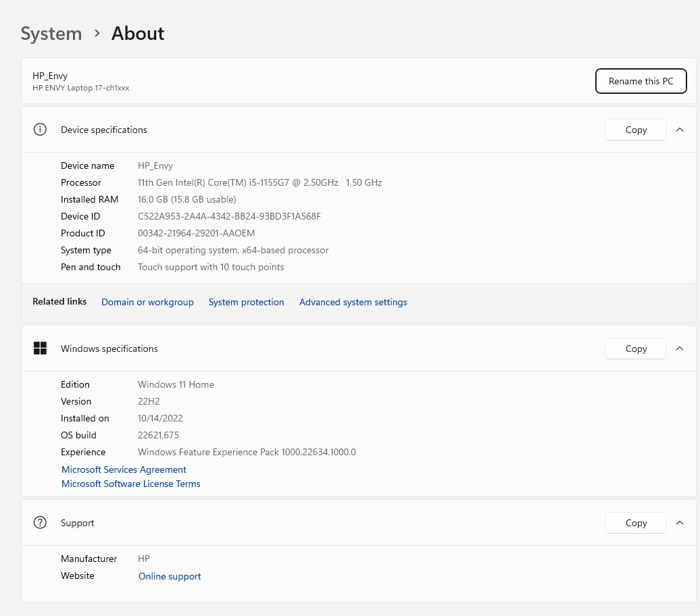Go back to System in breadcrumb
Image resolution: width=700 pixels, height=616 pixels.
(x=51, y=34)
